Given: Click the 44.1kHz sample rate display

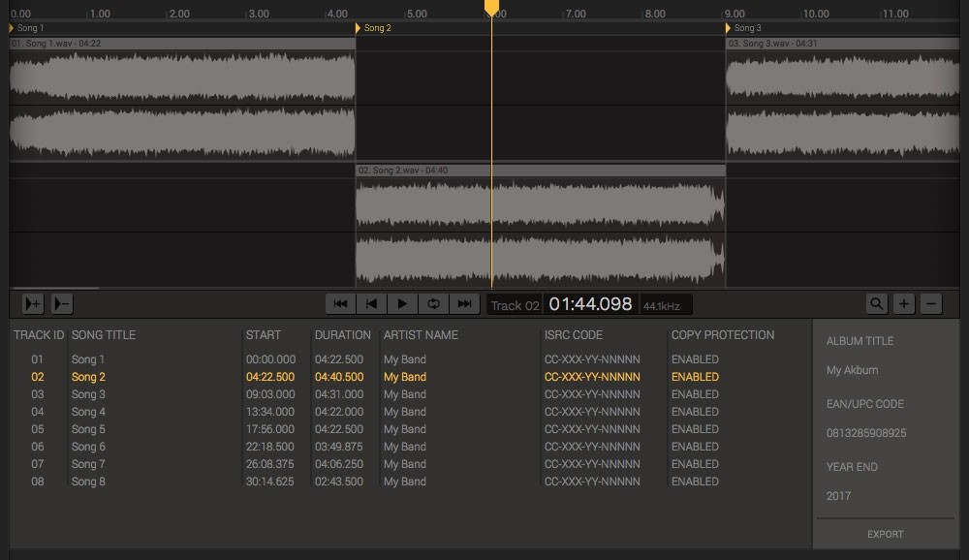Looking at the screenshot, I should pos(661,306).
